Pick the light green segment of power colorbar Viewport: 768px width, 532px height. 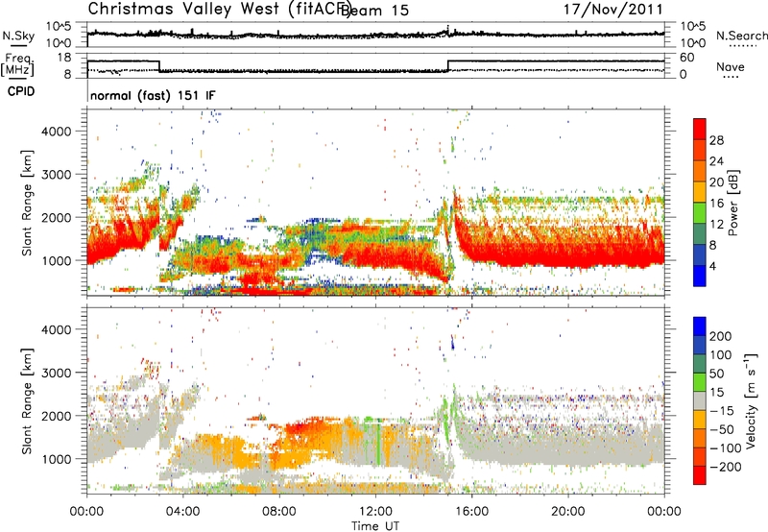tap(700, 212)
